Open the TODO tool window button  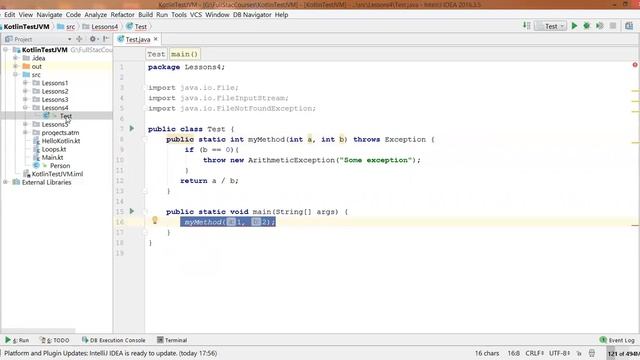tap(55, 340)
